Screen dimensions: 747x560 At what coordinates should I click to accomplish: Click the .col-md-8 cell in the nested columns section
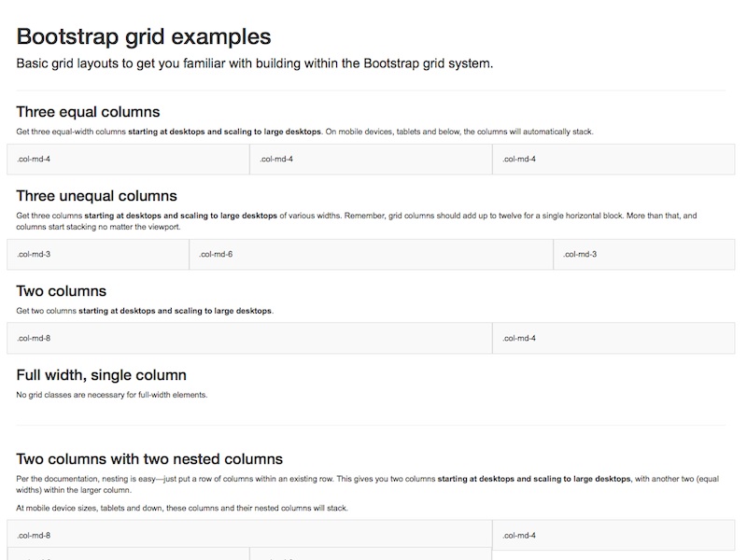249,535
